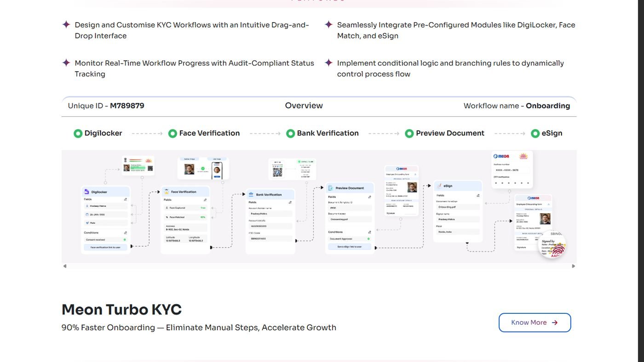644x362 pixels.
Task: Click the face match comparison thumbnail
Action: click(x=203, y=169)
